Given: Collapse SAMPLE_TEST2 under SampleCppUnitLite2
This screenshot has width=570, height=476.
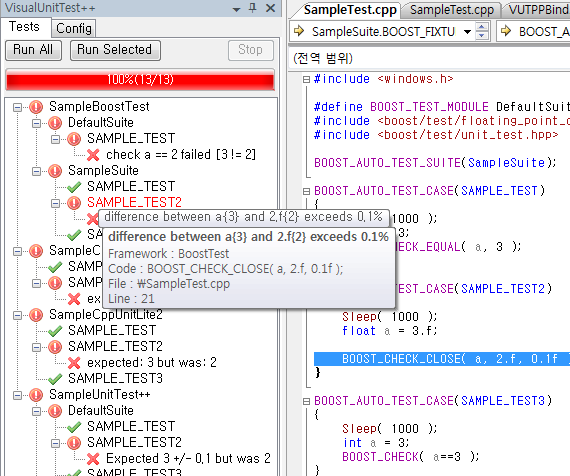Looking at the screenshot, I should click(36, 347).
